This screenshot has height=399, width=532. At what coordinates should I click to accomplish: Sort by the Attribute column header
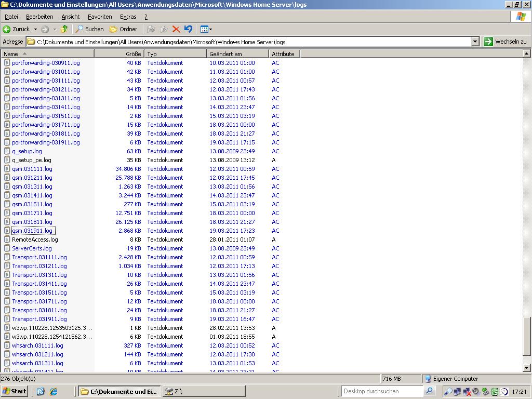[284, 54]
